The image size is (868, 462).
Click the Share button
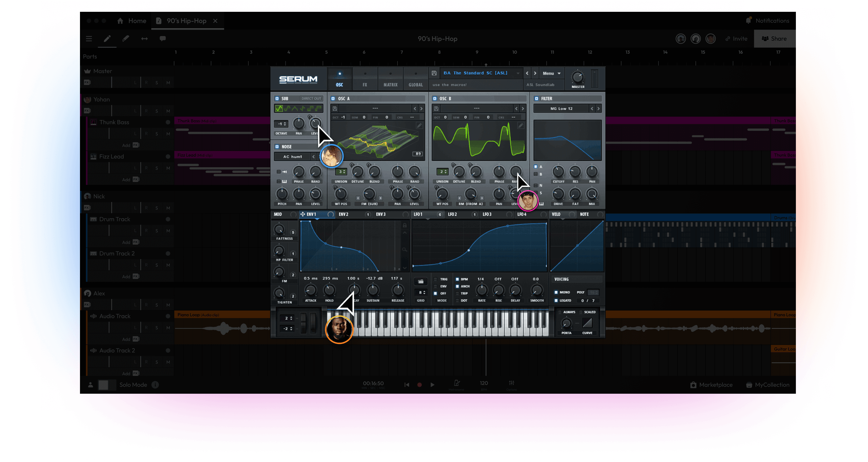[775, 38]
